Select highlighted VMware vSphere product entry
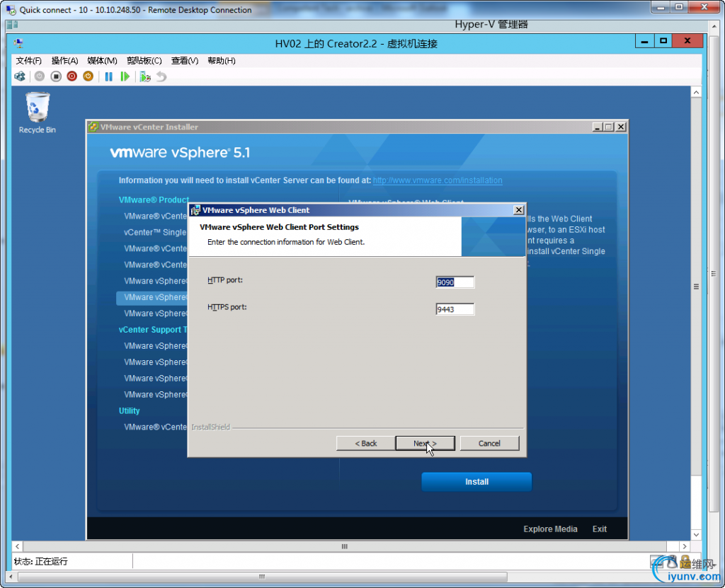The width and height of the screenshot is (725, 588). click(153, 297)
